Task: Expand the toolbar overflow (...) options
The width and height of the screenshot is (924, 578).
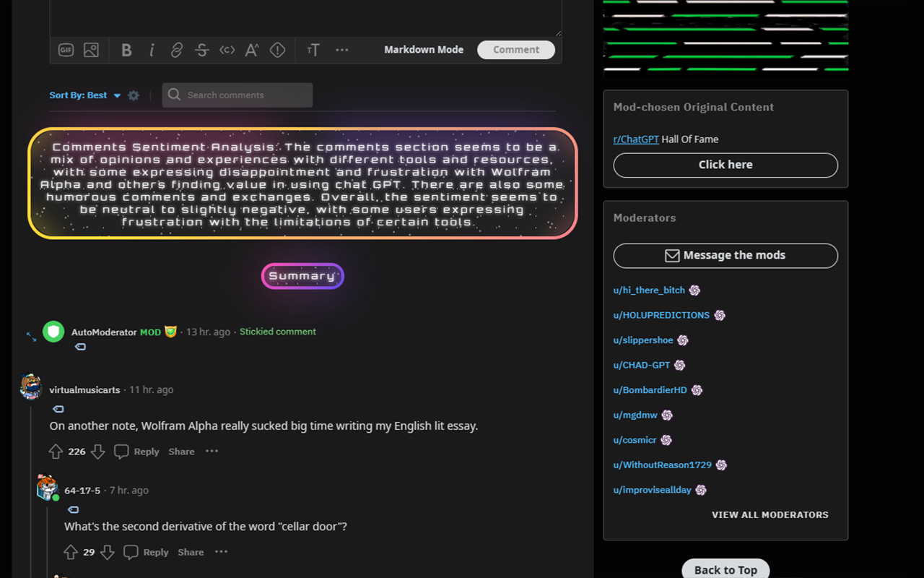Action: pyautogui.click(x=341, y=50)
